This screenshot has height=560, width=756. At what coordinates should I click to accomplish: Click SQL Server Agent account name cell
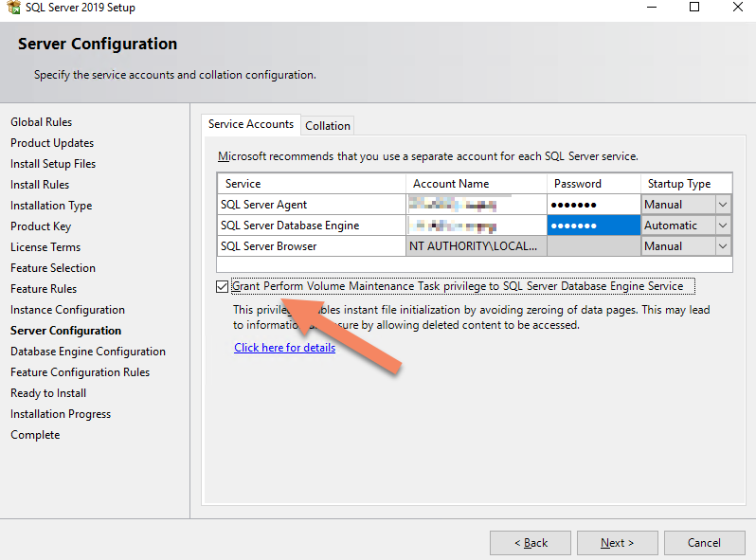tap(476, 205)
